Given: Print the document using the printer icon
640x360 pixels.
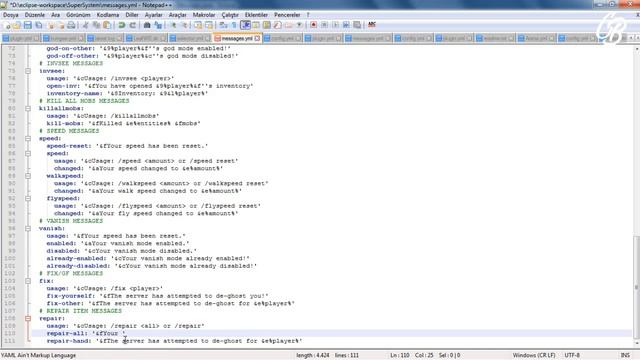Looking at the screenshot, I should tap(71, 25).
